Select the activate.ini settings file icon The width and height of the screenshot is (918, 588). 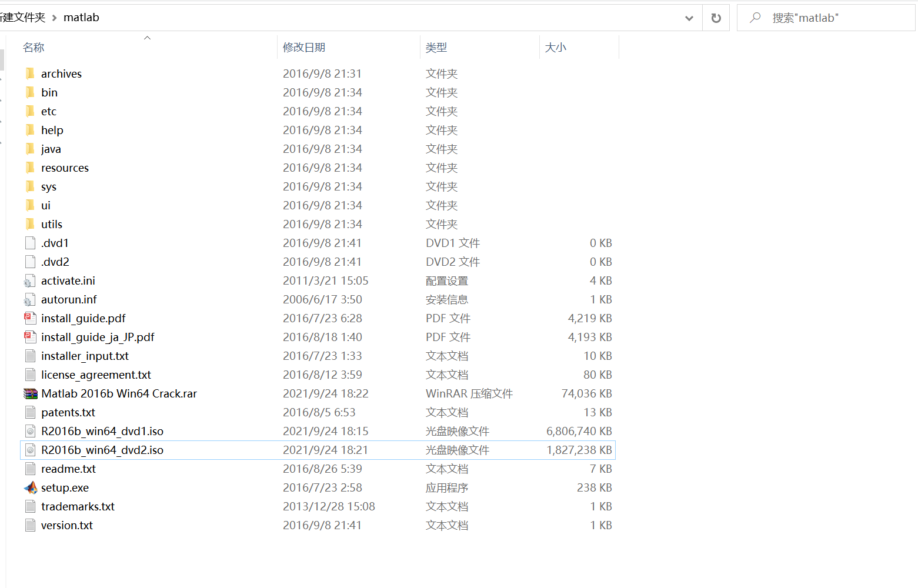click(30, 280)
